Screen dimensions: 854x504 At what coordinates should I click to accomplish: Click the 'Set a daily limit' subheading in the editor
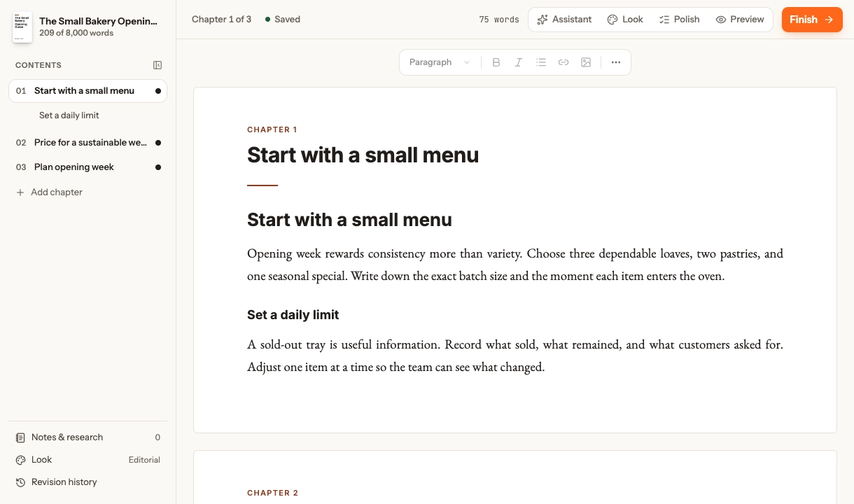293,315
